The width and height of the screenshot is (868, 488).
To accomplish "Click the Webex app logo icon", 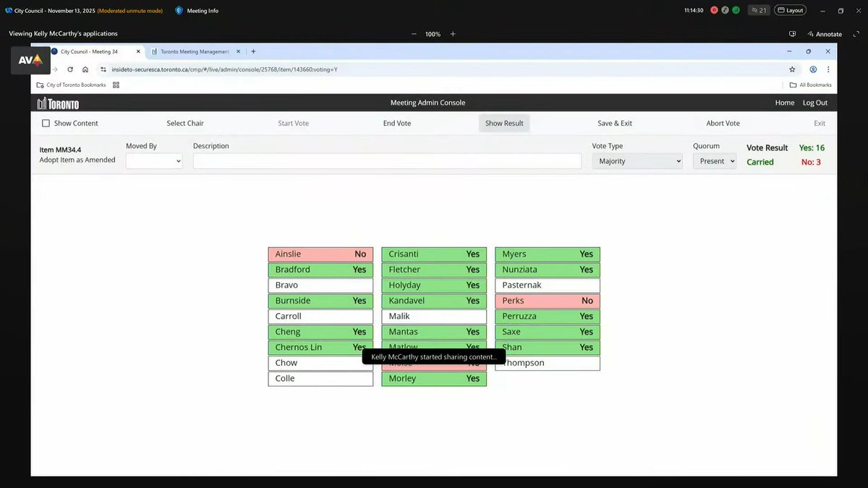I will [9, 11].
